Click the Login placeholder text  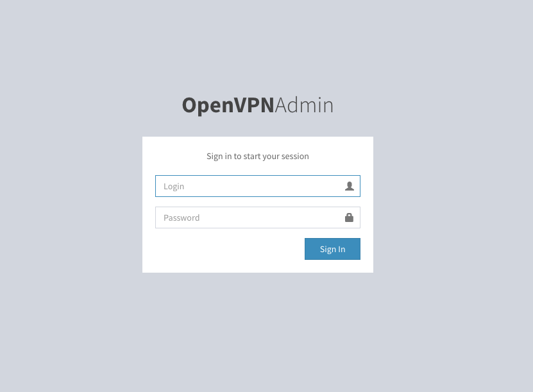(174, 186)
